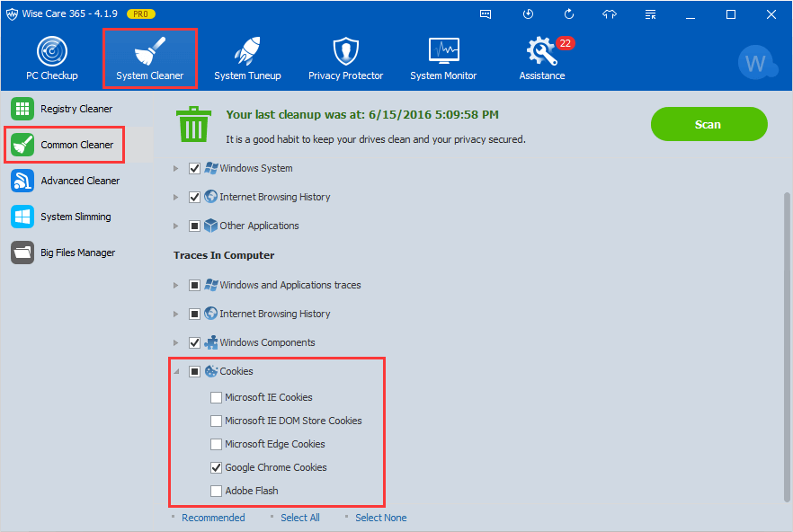Uncheck Google Chrome Cookies
This screenshot has height=532, width=793.
[216, 467]
